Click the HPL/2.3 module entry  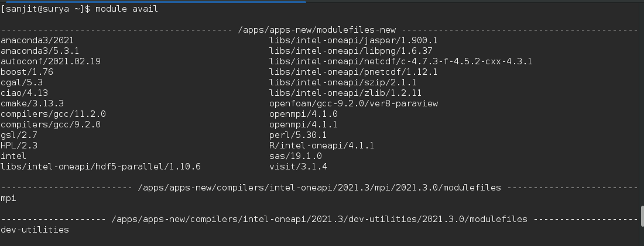click(19, 145)
